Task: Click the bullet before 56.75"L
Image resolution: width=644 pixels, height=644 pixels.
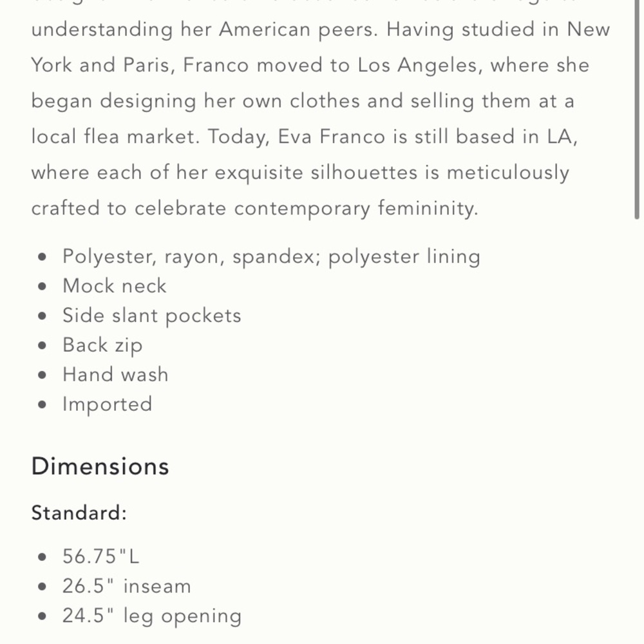Action: point(42,557)
